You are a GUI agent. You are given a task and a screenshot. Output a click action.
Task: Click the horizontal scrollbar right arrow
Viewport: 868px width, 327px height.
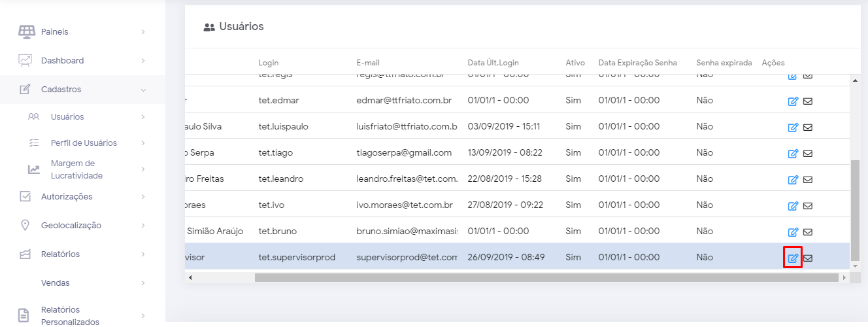tap(844, 278)
